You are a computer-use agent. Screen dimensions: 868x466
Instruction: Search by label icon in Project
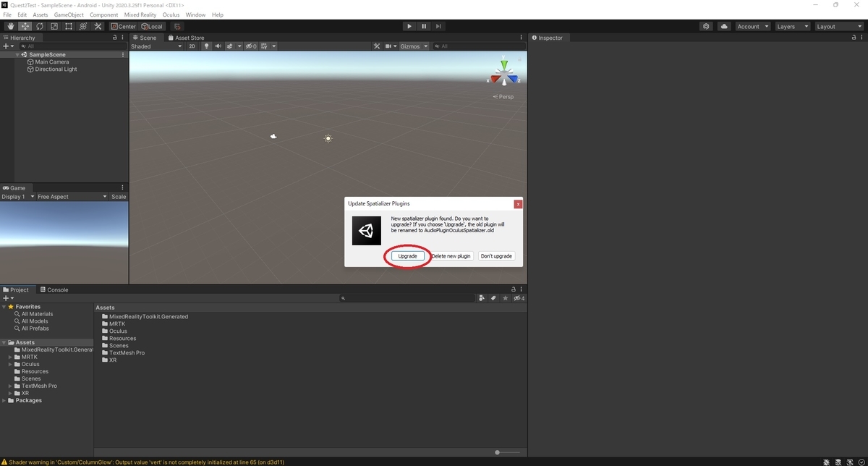point(493,298)
